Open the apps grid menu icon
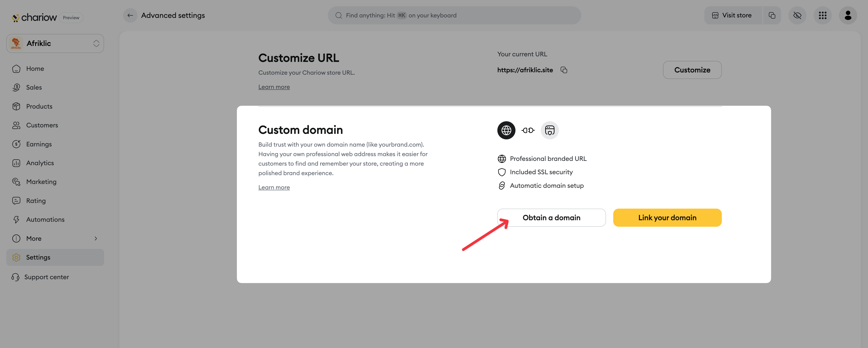Viewport: 868px width, 348px height. pos(823,15)
